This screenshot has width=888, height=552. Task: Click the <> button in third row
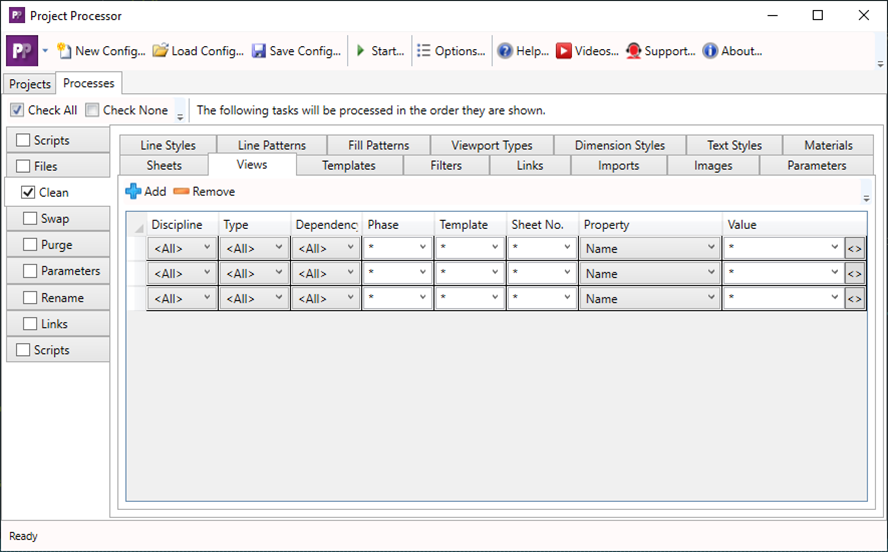point(855,298)
